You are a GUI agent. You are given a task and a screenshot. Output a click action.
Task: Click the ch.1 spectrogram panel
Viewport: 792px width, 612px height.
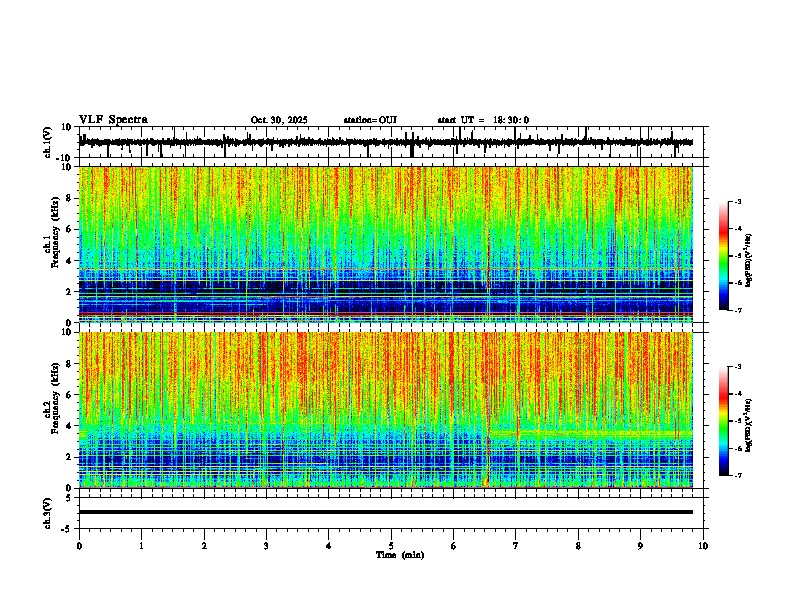click(386, 244)
